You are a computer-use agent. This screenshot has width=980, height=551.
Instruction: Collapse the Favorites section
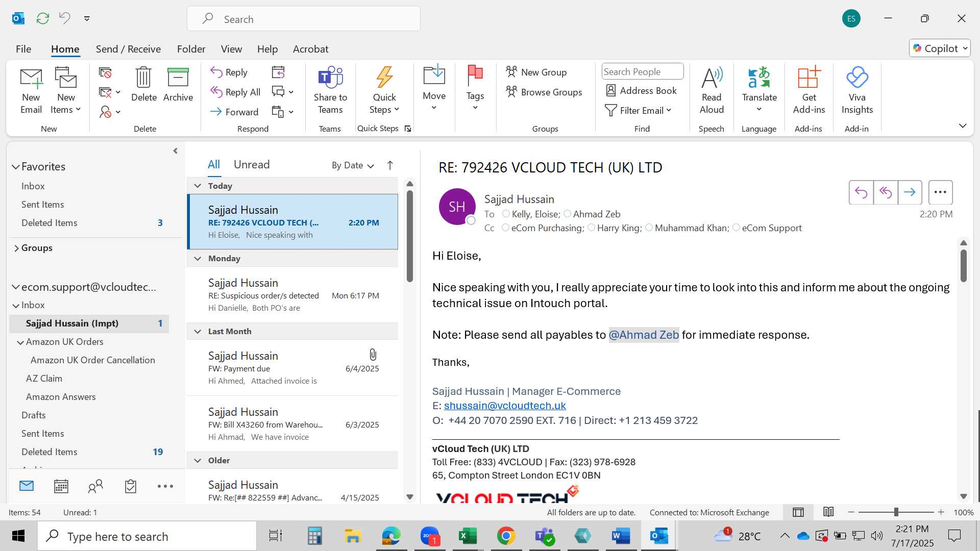click(16, 167)
